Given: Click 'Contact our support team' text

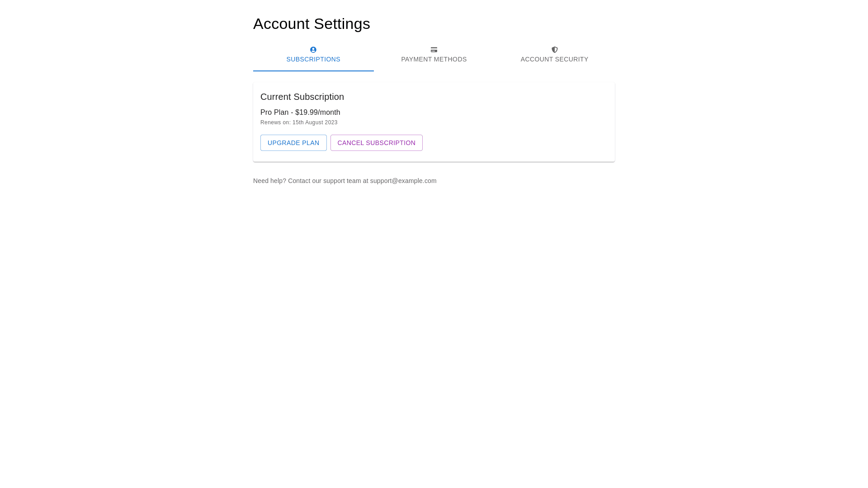Looking at the screenshot, I should point(325,181).
